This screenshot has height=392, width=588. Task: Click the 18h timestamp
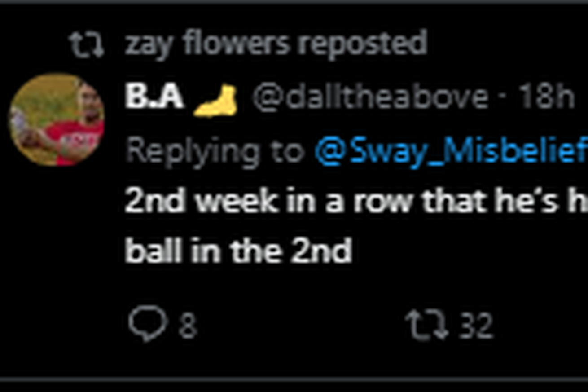coord(546,97)
